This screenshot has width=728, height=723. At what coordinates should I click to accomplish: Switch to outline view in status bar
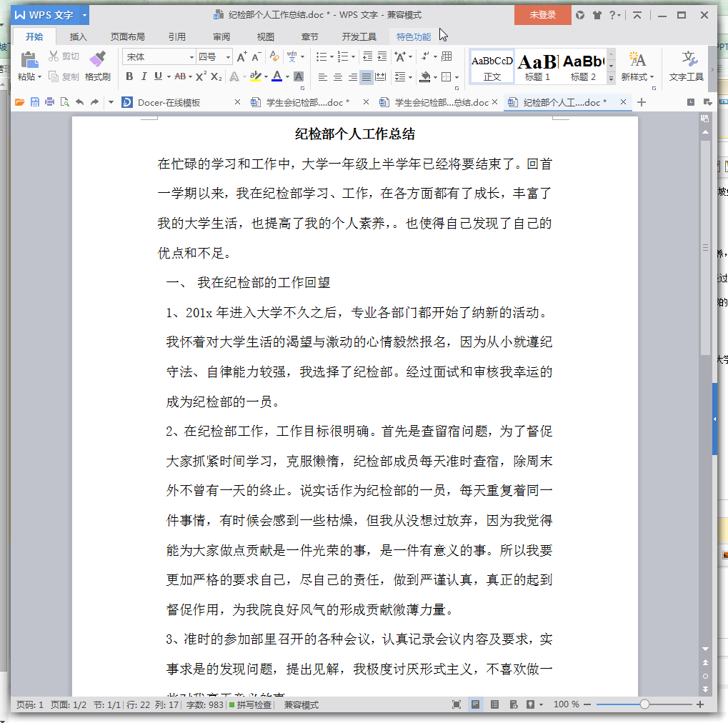click(x=494, y=704)
